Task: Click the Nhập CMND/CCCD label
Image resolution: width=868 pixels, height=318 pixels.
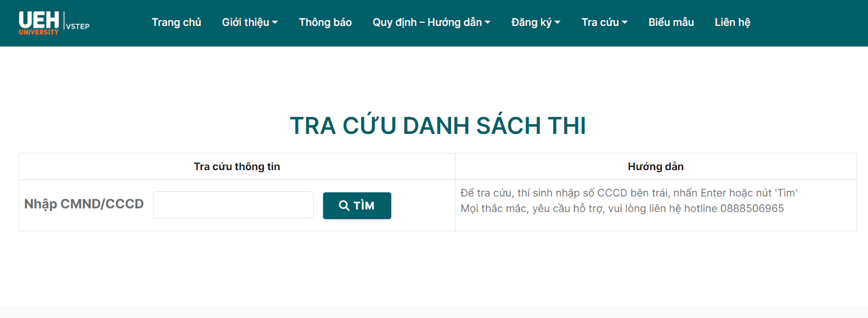Action: tap(84, 204)
